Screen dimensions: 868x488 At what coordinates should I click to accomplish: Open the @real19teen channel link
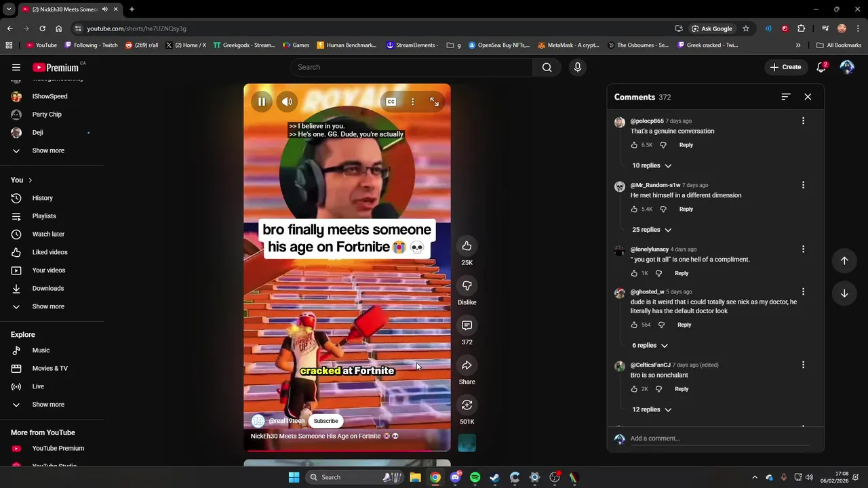pos(286,421)
